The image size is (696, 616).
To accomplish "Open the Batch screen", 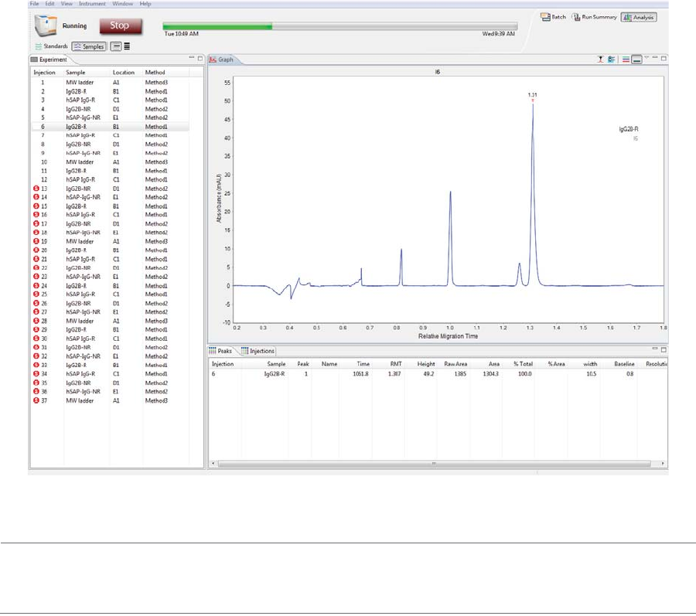I will pos(553,17).
